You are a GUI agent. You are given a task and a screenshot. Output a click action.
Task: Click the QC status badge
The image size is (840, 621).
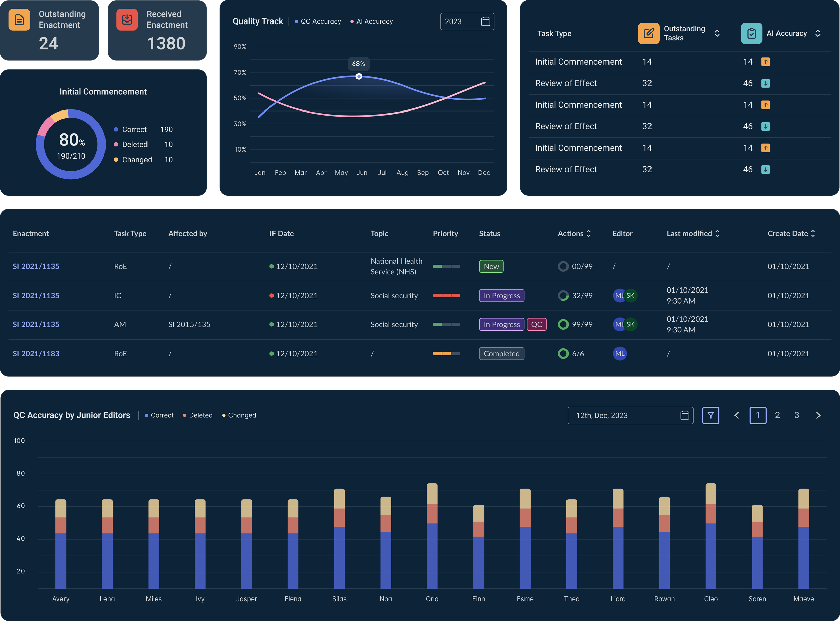(x=536, y=324)
